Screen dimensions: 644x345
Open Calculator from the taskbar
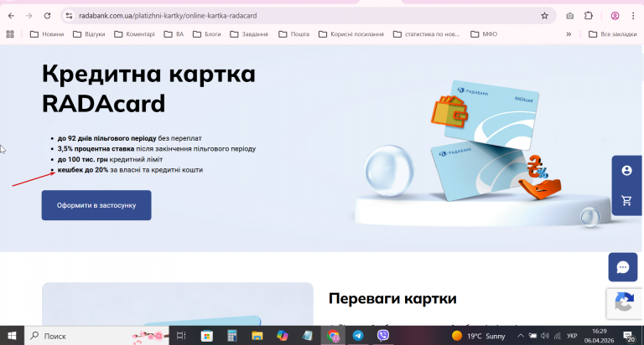pos(232,336)
